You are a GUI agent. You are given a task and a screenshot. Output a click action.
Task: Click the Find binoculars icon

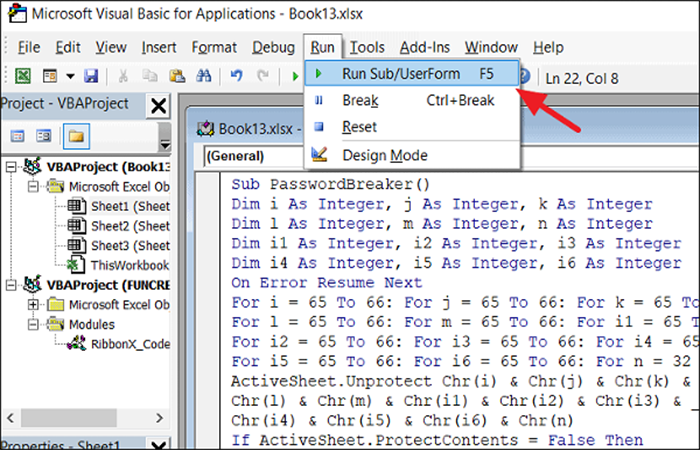tap(204, 76)
